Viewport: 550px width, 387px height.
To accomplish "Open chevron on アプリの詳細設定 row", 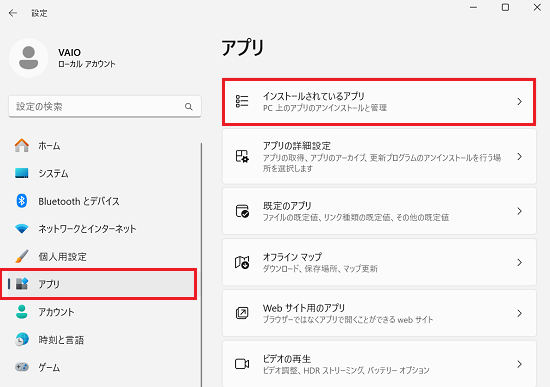I will pos(519,156).
